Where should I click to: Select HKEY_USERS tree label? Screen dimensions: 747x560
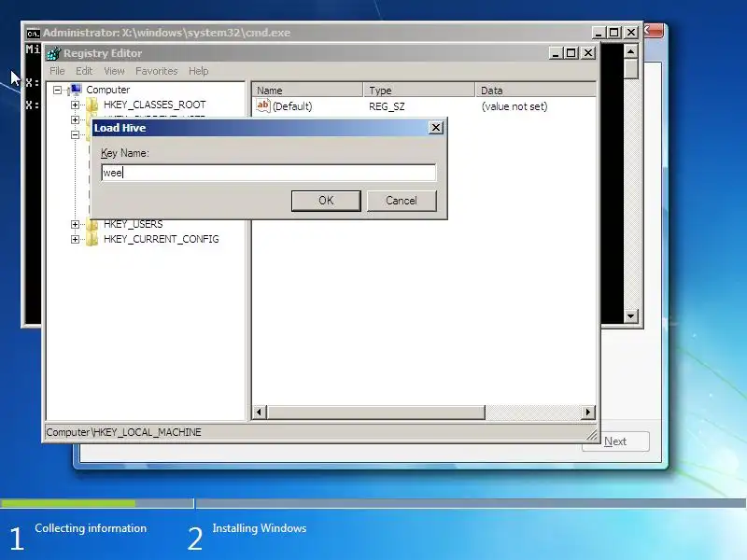click(x=133, y=224)
